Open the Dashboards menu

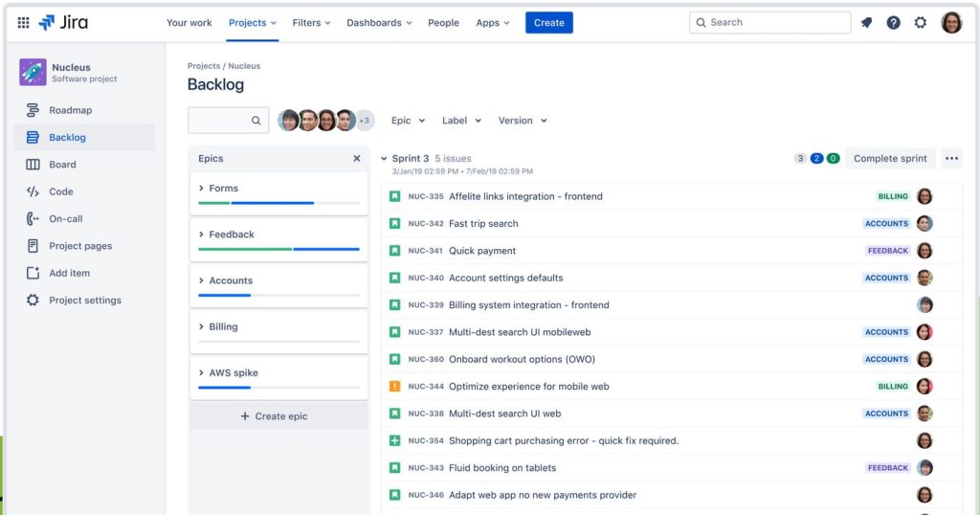click(x=379, y=23)
